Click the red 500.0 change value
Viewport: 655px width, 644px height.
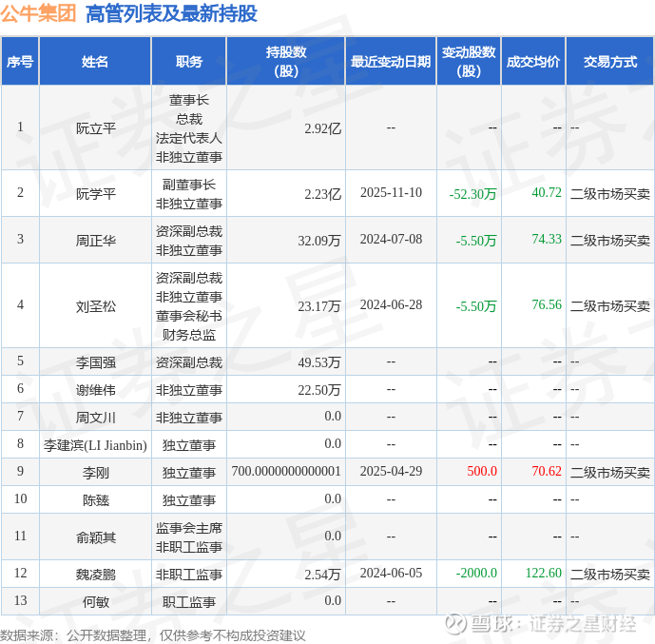click(x=482, y=472)
